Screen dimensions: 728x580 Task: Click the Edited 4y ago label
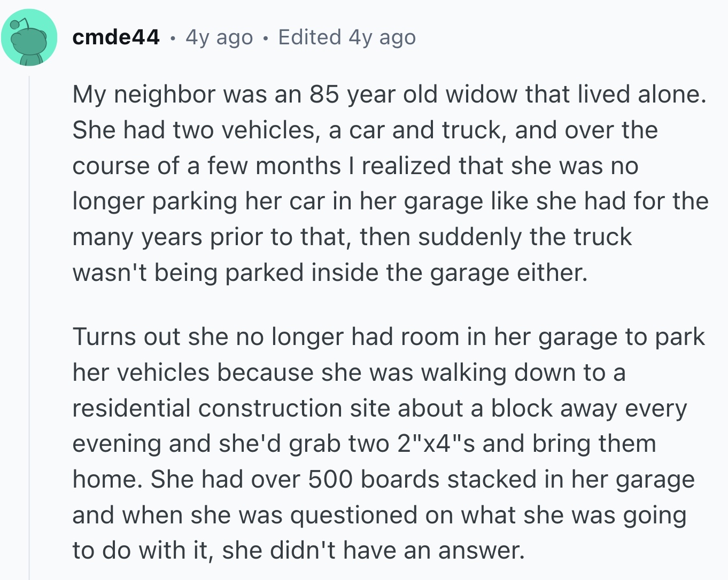pyautogui.click(x=347, y=37)
